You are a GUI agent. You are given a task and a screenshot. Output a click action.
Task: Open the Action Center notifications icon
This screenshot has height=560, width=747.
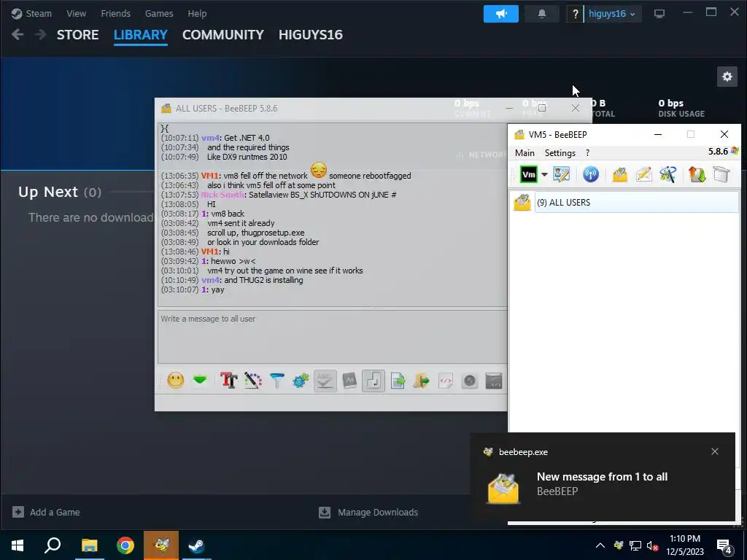point(724,546)
